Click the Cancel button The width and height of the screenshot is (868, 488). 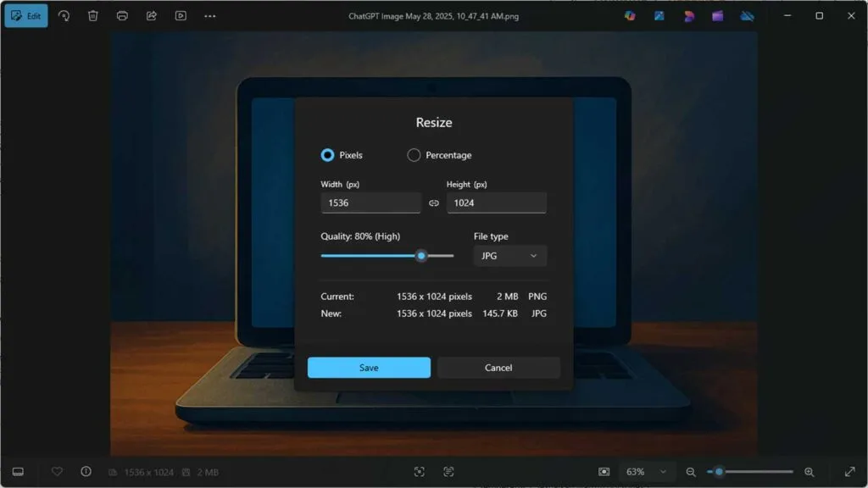tap(498, 368)
